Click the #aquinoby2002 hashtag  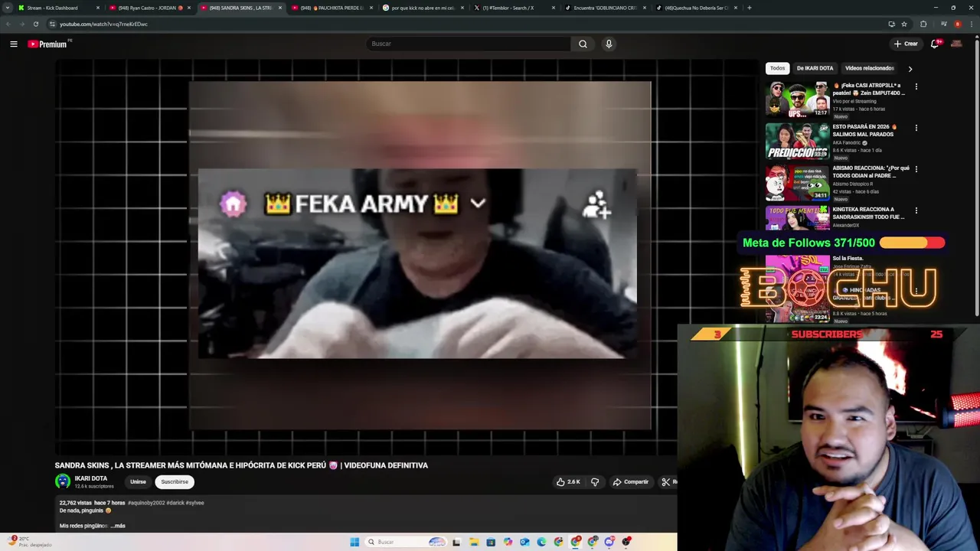point(146,503)
